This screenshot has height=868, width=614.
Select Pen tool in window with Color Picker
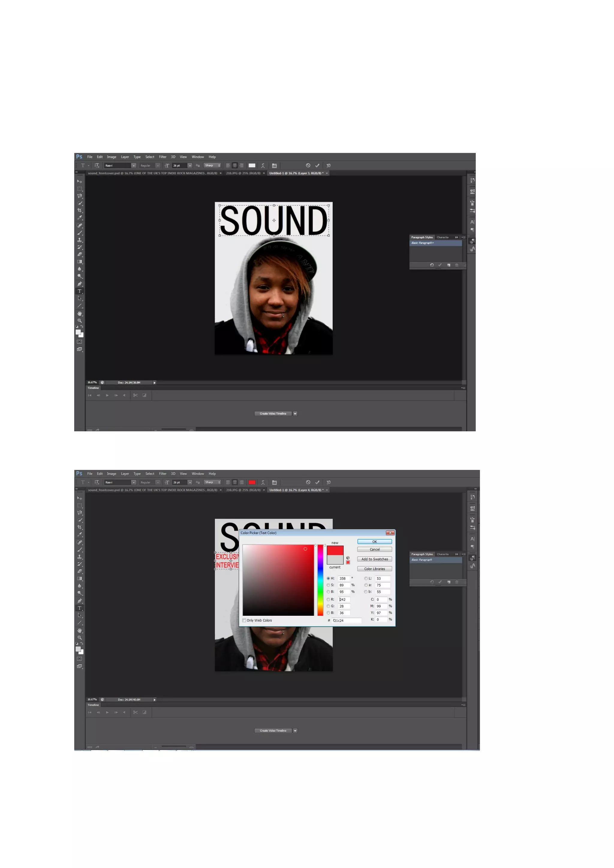(79, 601)
